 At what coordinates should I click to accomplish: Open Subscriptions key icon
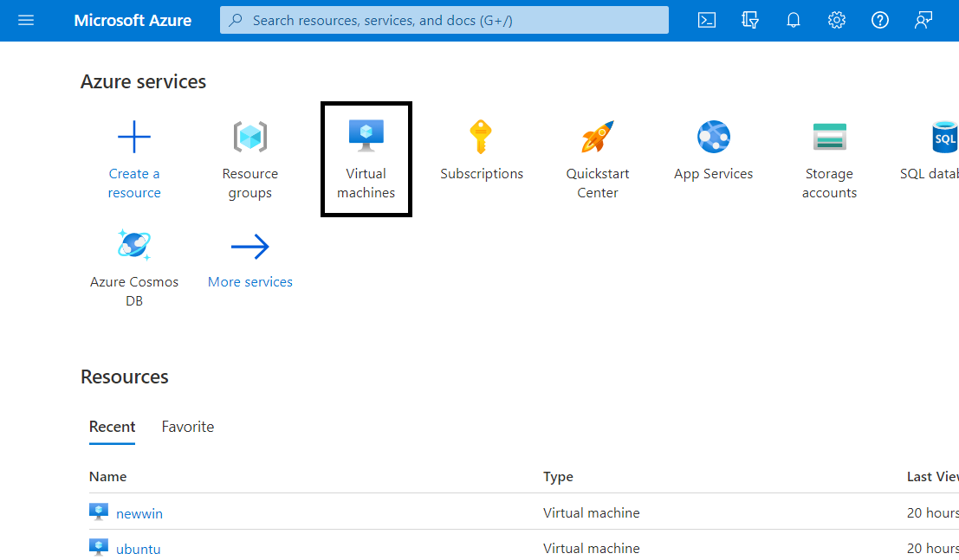pos(481,137)
